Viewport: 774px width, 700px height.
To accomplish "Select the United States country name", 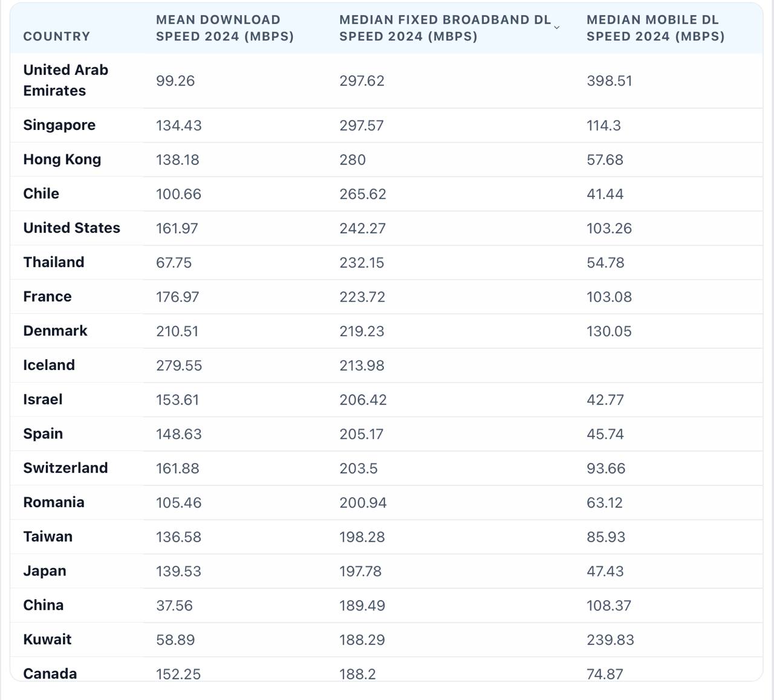I will [71, 228].
